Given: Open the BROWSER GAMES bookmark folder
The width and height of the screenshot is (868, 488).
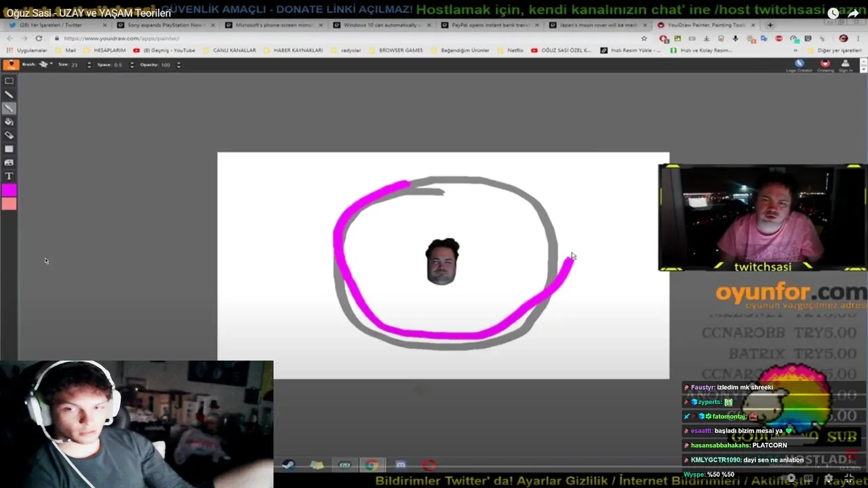Looking at the screenshot, I should [x=396, y=50].
